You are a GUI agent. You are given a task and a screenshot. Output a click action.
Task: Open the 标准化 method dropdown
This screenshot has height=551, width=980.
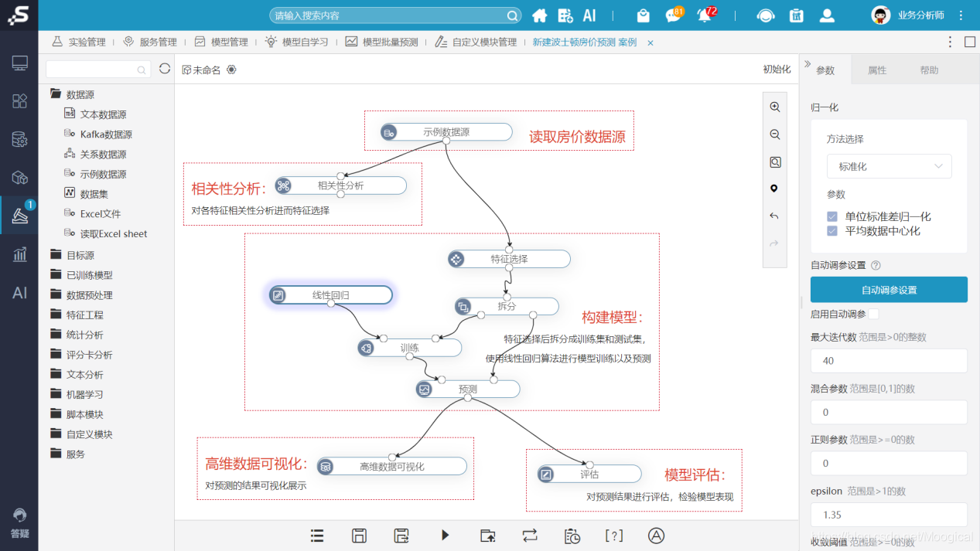coord(889,165)
